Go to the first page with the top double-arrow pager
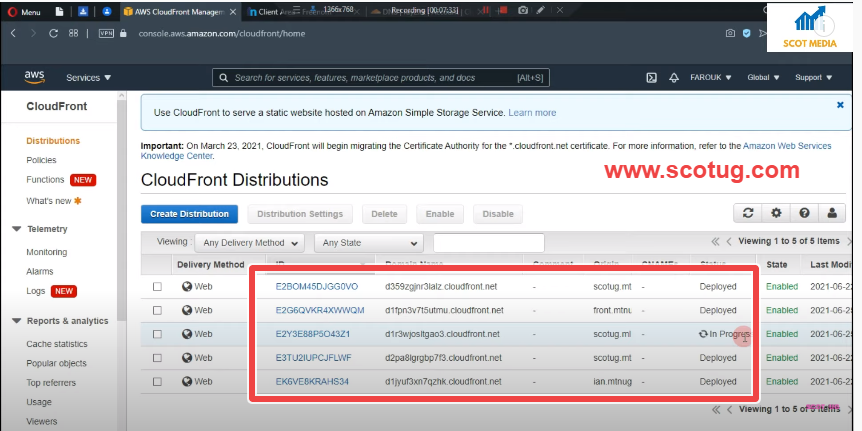 715,241
